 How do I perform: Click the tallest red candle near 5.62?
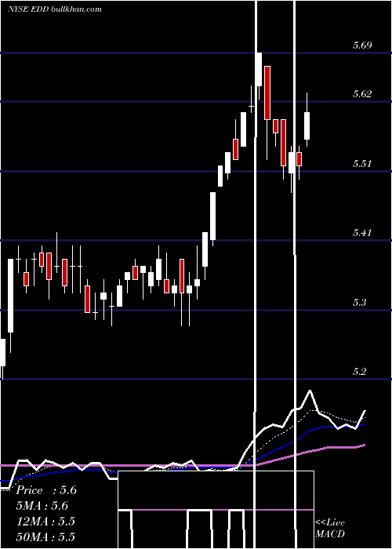pos(267,93)
